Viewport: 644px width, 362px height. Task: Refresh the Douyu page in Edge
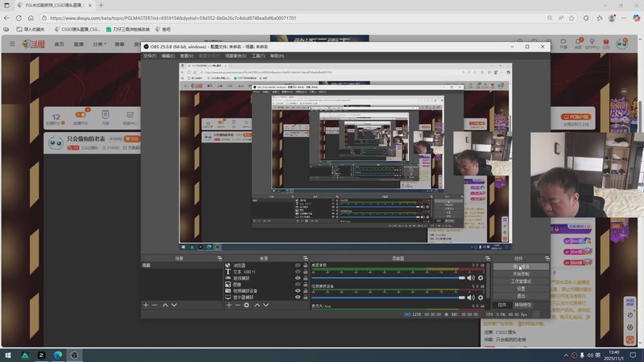(x=19, y=18)
